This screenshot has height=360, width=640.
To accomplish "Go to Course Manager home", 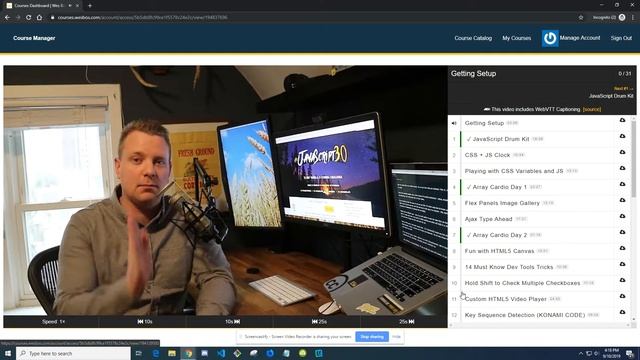I will click(34, 38).
